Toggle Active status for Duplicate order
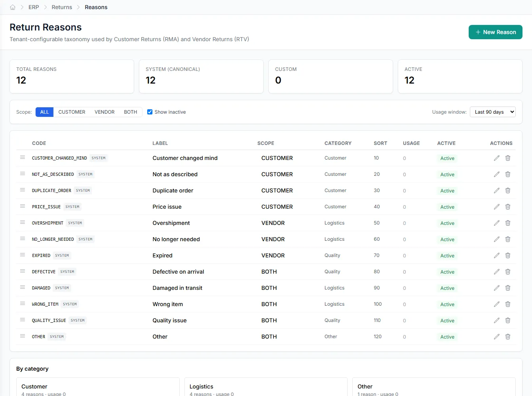This screenshot has width=532, height=396. click(447, 191)
